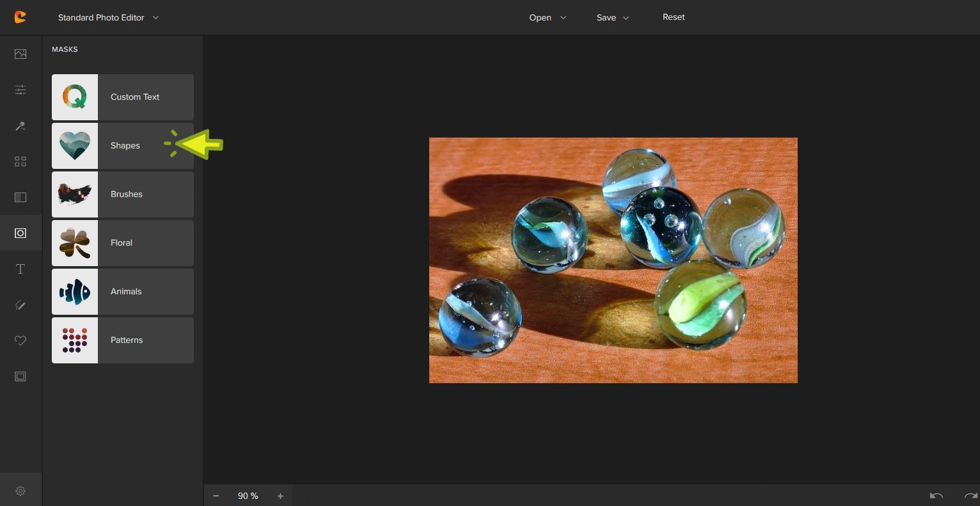Open the Image Manager sidebar icon
The width and height of the screenshot is (980, 506).
pyautogui.click(x=20, y=54)
